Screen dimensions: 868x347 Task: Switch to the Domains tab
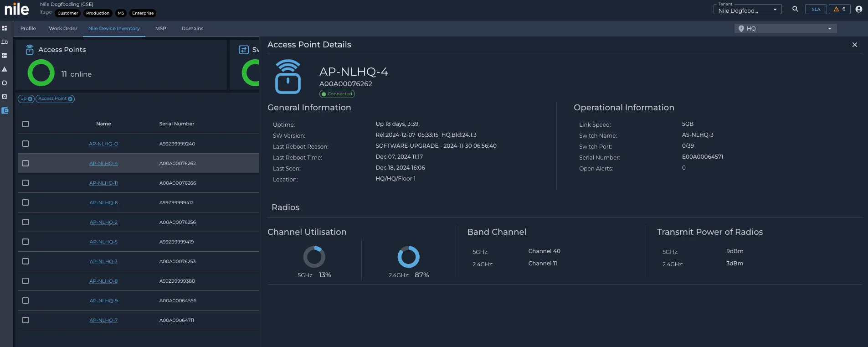tap(193, 28)
